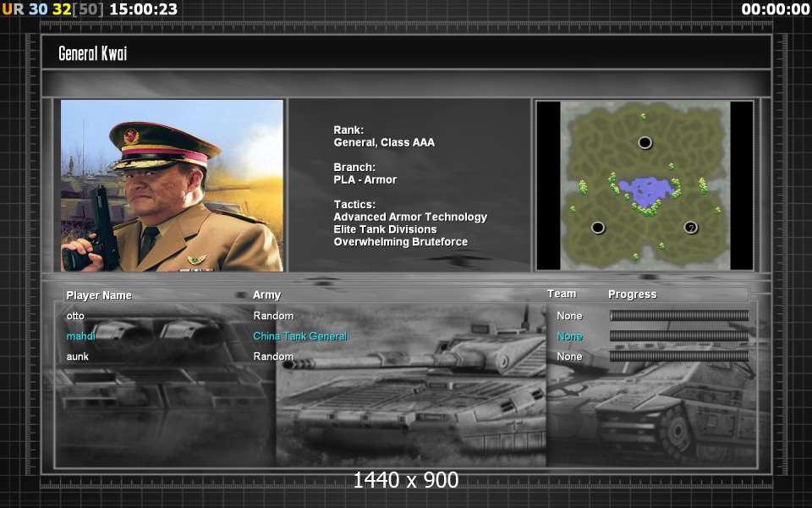This screenshot has height=508, width=812.
Task: Click the "Tactics:" label
Action: [354, 205]
